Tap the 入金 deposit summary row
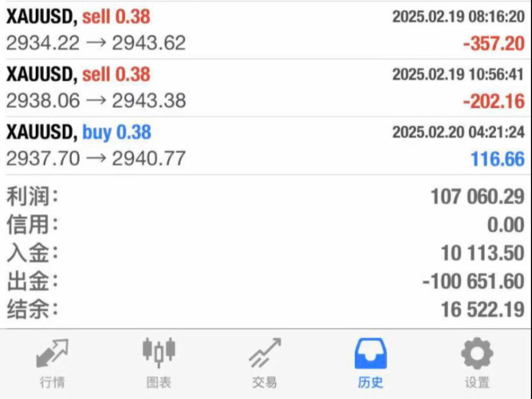The image size is (532, 399). click(266, 253)
